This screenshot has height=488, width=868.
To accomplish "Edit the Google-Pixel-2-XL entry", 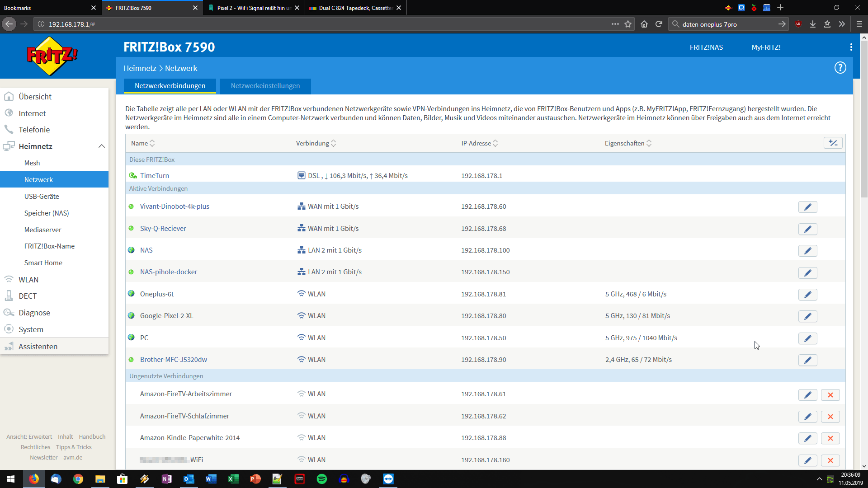I will [807, 316].
